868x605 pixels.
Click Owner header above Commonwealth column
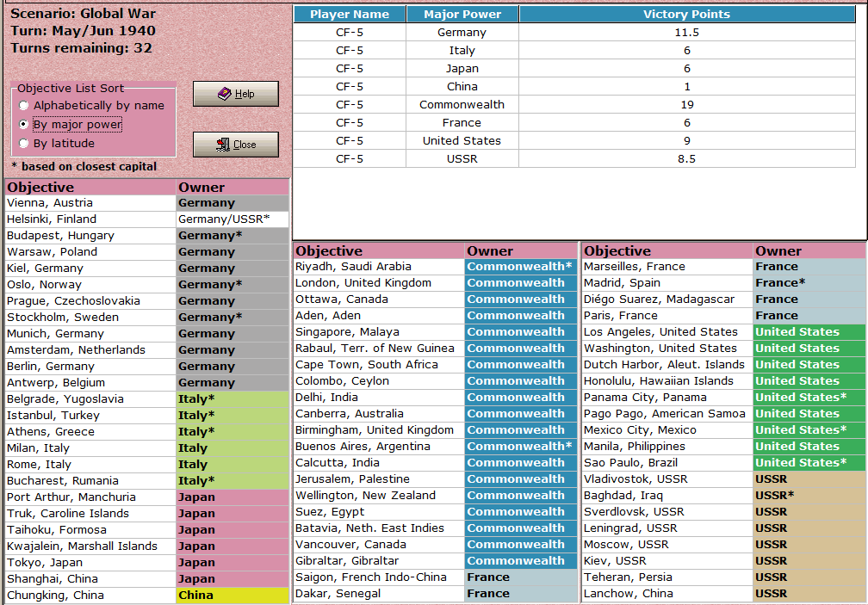(x=521, y=251)
